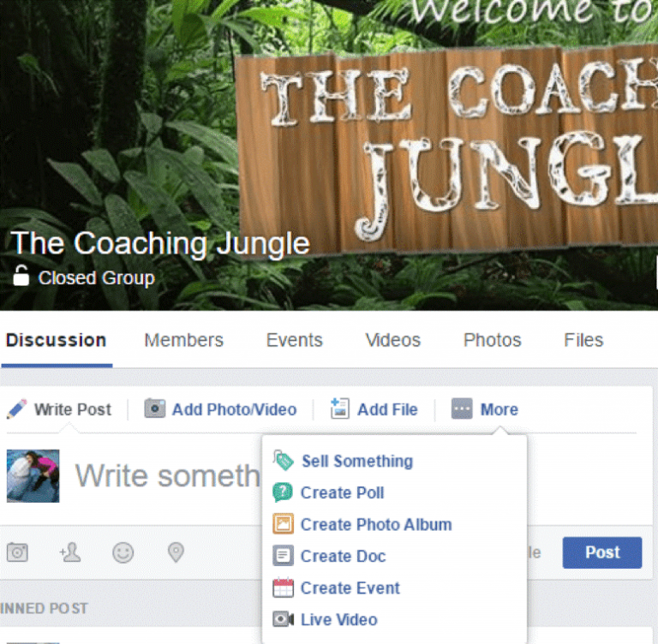Click the smiley feeling/activity icon
This screenshot has height=644, width=658.
(123, 552)
